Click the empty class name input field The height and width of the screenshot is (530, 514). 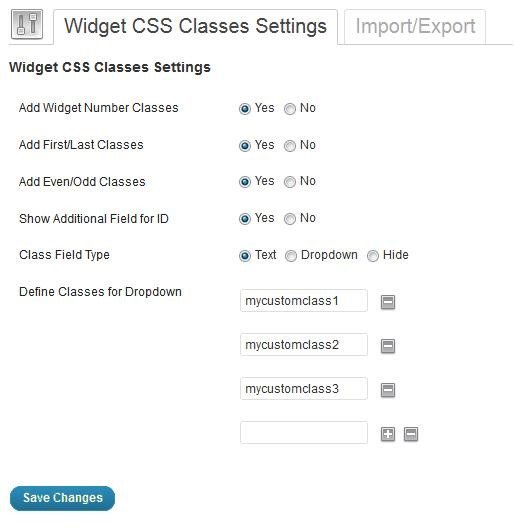pos(303,432)
